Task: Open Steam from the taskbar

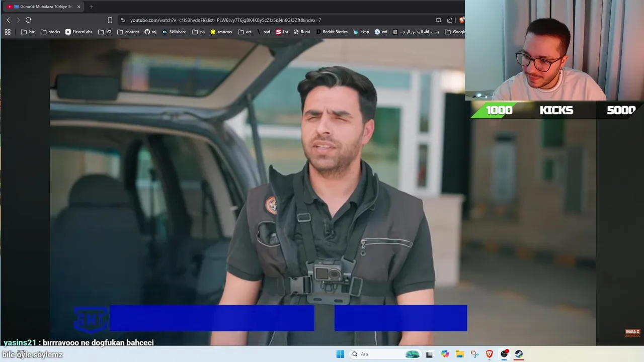Action: [519, 354]
